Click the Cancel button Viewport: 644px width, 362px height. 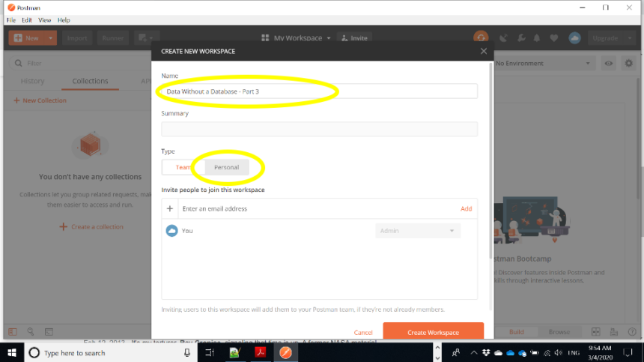coord(363,333)
